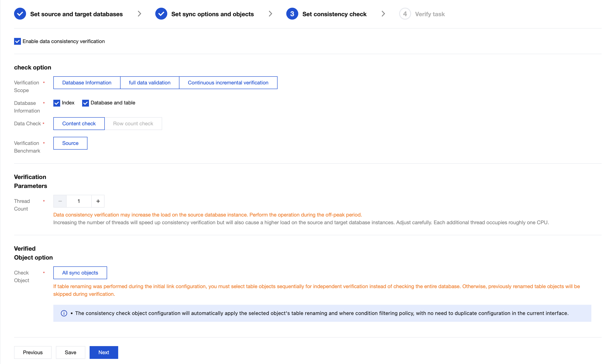The image size is (608, 364).
Task: Decrease thread count with the minus button
Action: coord(60,201)
